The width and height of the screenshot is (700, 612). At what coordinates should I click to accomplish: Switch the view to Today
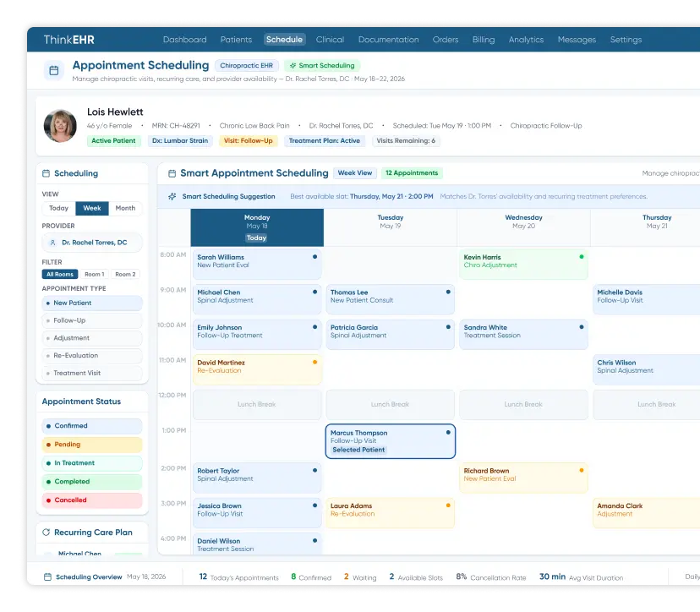tap(59, 208)
